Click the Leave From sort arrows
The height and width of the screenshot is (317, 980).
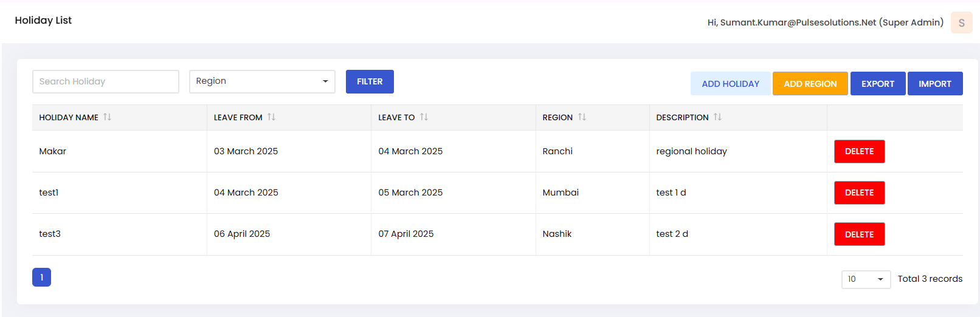click(272, 117)
